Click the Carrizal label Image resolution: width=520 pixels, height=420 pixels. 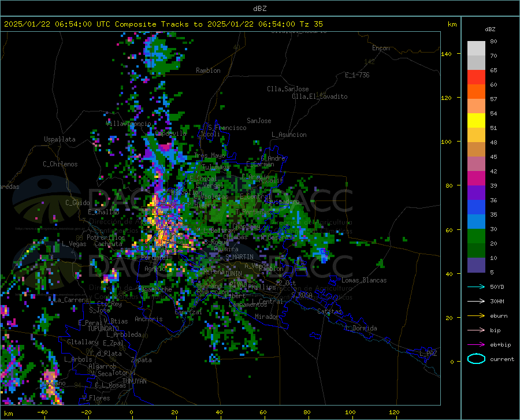pyautogui.click(x=188, y=312)
